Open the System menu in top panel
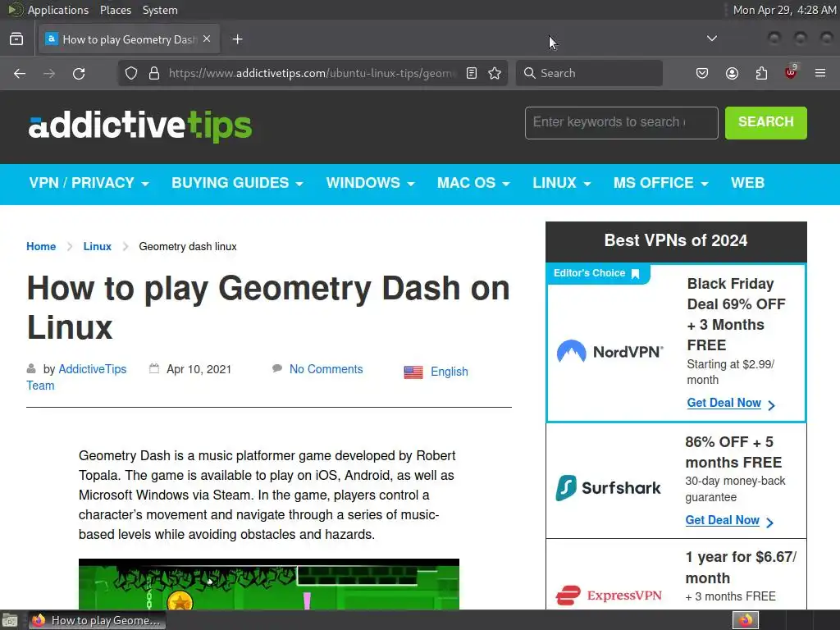 pos(160,10)
